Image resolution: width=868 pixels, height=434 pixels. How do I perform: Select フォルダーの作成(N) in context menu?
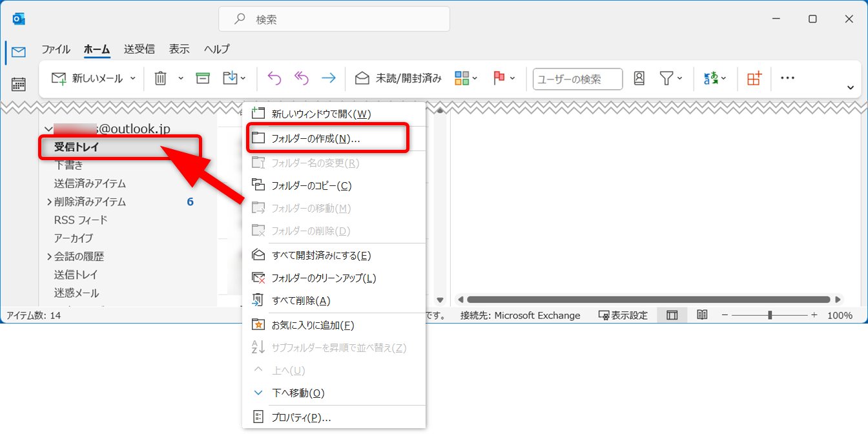pos(315,138)
